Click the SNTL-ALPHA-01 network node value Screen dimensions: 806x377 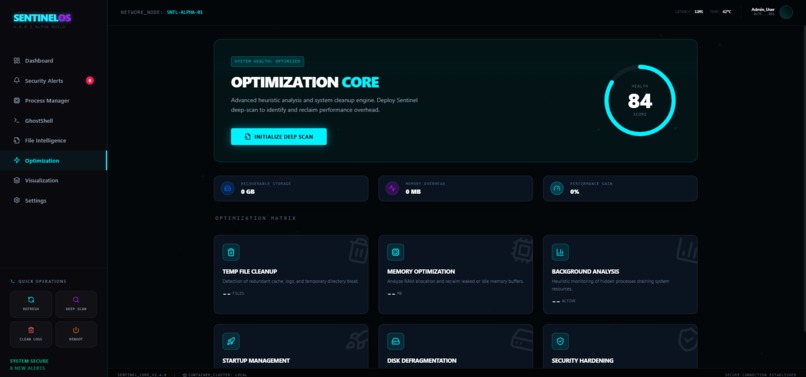(185, 12)
